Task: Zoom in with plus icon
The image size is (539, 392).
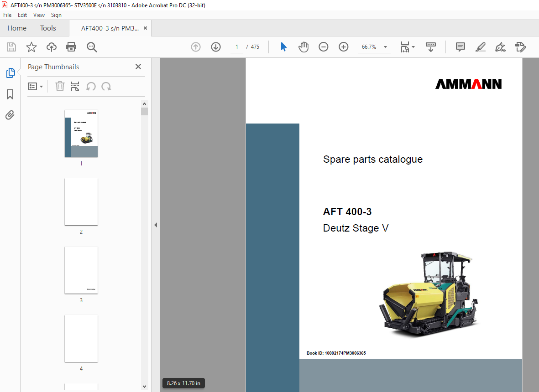Action: pos(343,47)
